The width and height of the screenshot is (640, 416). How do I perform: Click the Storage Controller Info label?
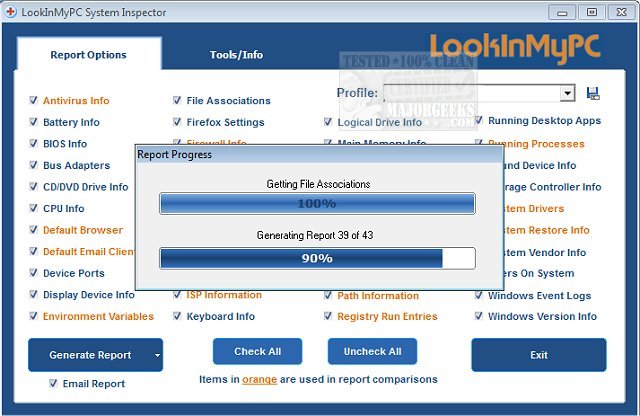point(552,187)
